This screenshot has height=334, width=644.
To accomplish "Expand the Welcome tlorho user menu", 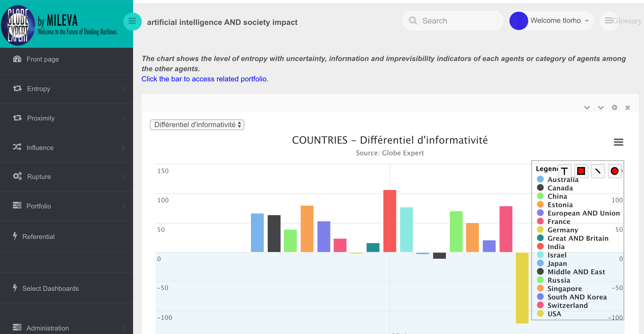I will click(x=559, y=21).
